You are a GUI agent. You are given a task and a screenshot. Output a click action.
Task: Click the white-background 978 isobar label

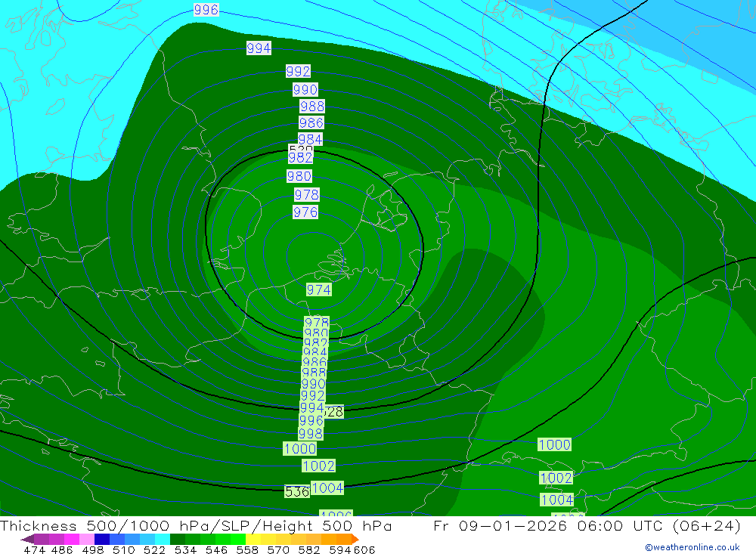click(307, 195)
